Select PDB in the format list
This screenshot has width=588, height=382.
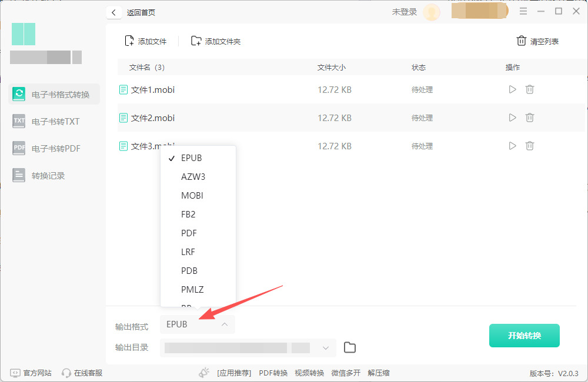[198, 270]
